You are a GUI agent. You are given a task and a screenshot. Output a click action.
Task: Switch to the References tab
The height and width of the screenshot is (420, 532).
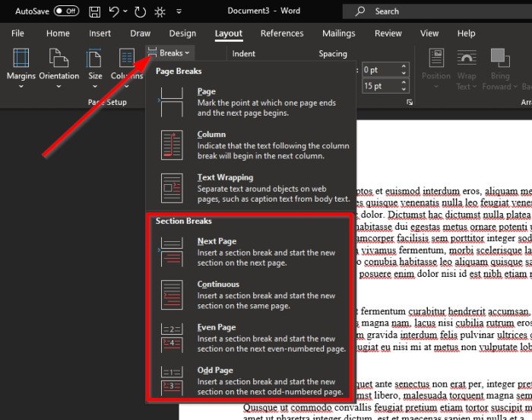point(282,33)
